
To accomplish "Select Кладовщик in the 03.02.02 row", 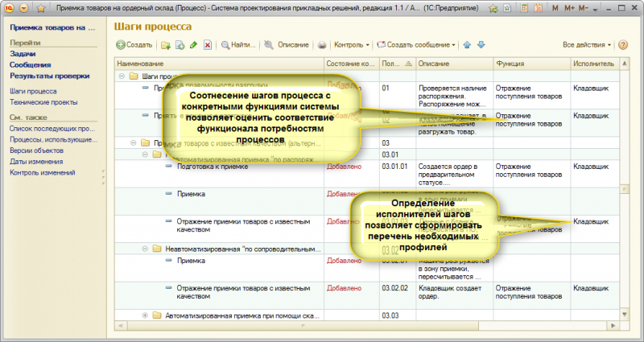I will (591, 288).
